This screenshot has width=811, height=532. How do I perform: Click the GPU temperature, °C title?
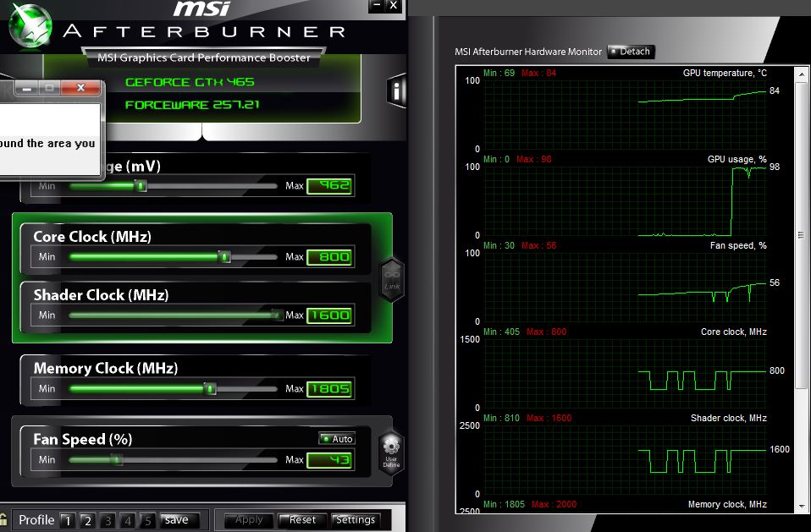725,73
